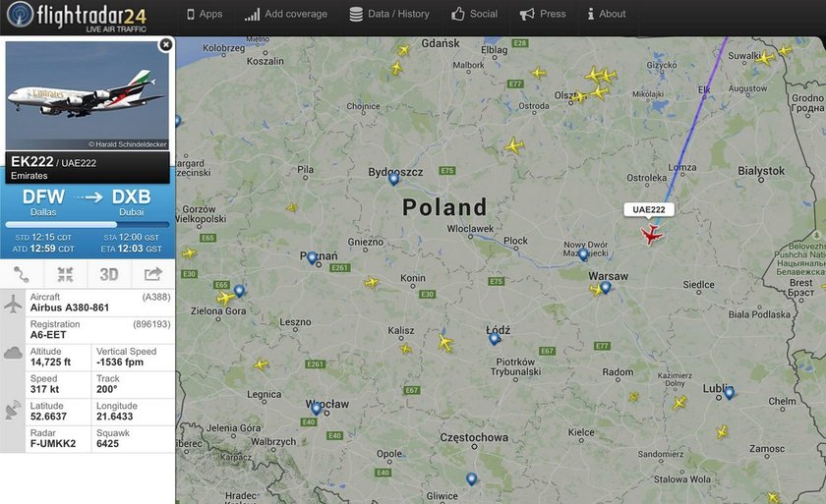Click the center-on-aircraft arrows icon
Image resolution: width=826 pixels, height=504 pixels.
tap(65, 274)
